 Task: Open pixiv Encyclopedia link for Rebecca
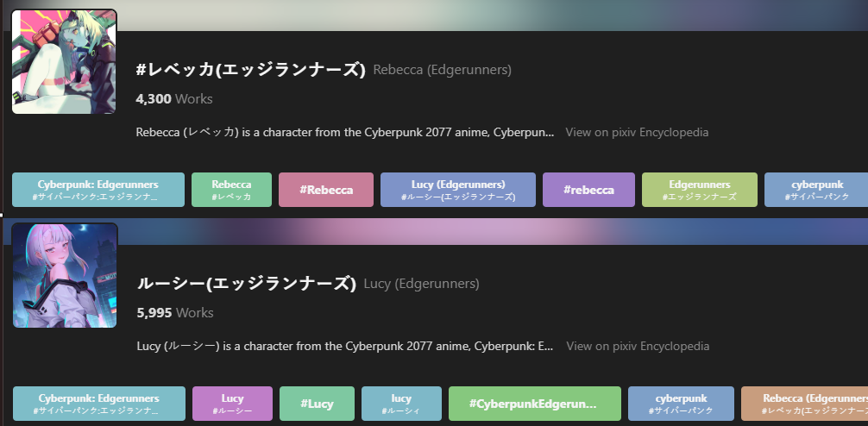637,132
